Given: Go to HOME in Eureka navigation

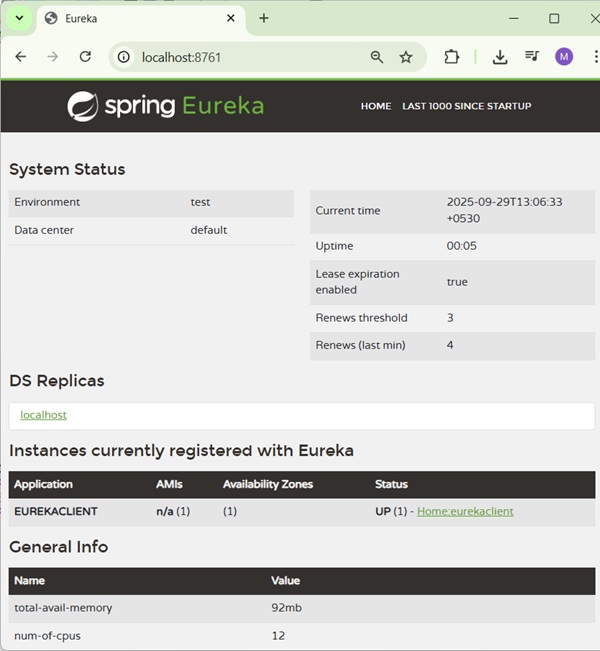Looking at the screenshot, I should (x=376, y=106).
